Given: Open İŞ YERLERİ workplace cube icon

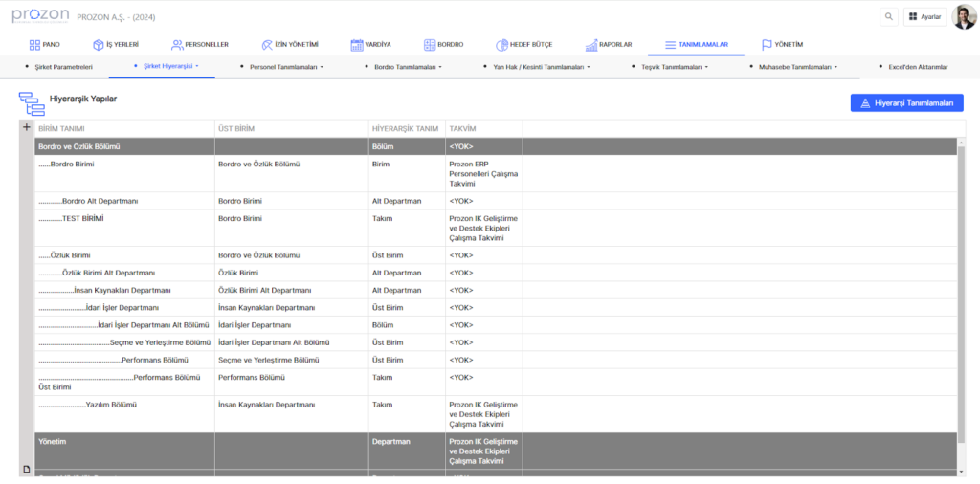Looking at the screenshot, I should (98, 45).
